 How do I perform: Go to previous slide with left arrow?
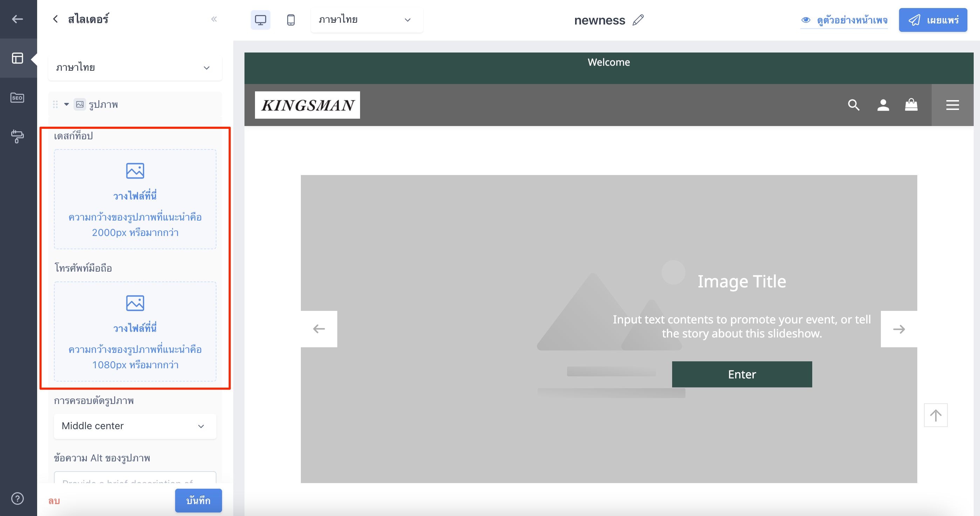coord(319,329)
